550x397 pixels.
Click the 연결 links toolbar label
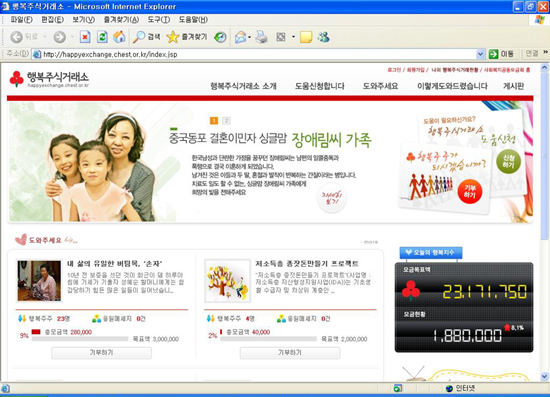pyautogui.click(x=532, y=53)
